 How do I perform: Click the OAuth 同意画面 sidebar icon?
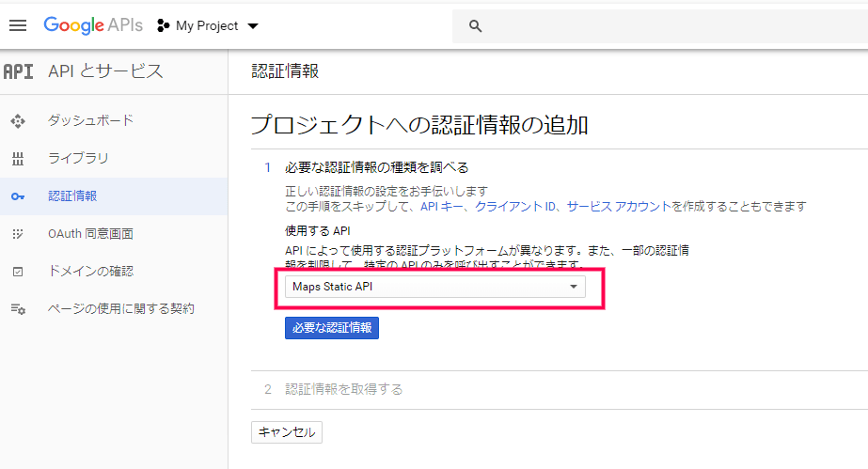18,234
